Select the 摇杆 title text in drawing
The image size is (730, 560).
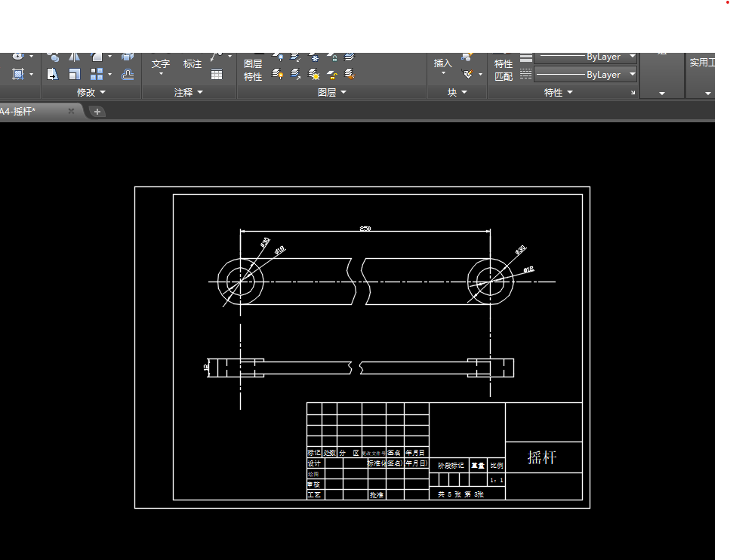[541, 457]
